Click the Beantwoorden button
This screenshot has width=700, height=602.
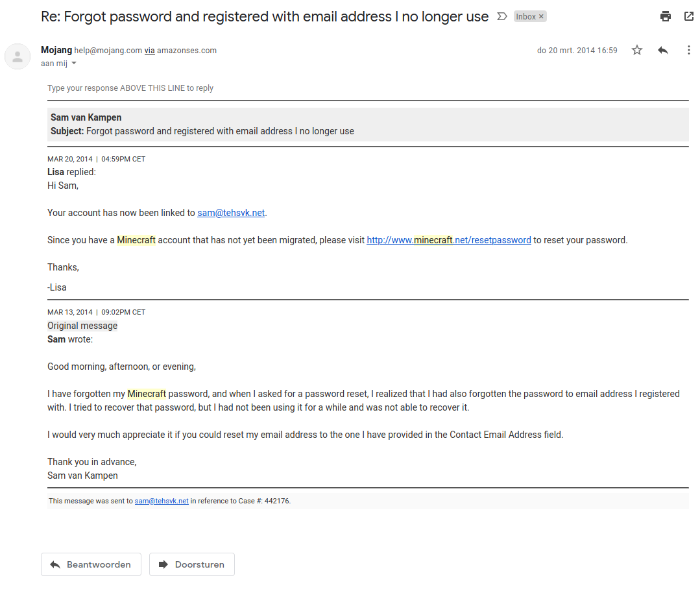[90, 564]
